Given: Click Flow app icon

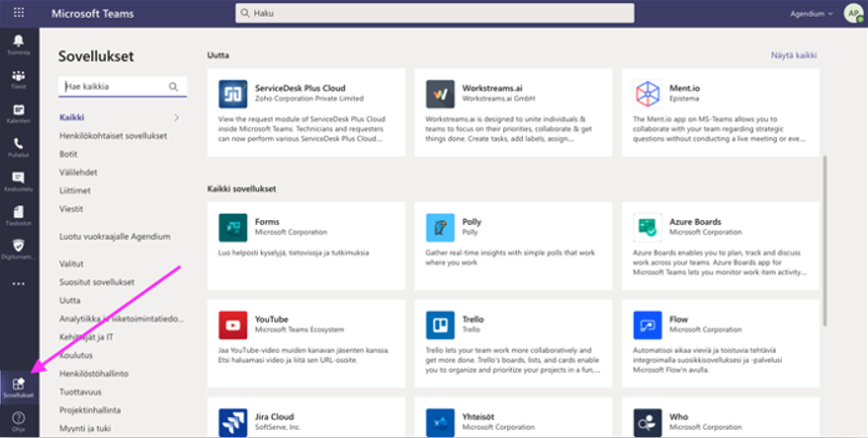Looking at the screenshot, I should tap(648, 325).
